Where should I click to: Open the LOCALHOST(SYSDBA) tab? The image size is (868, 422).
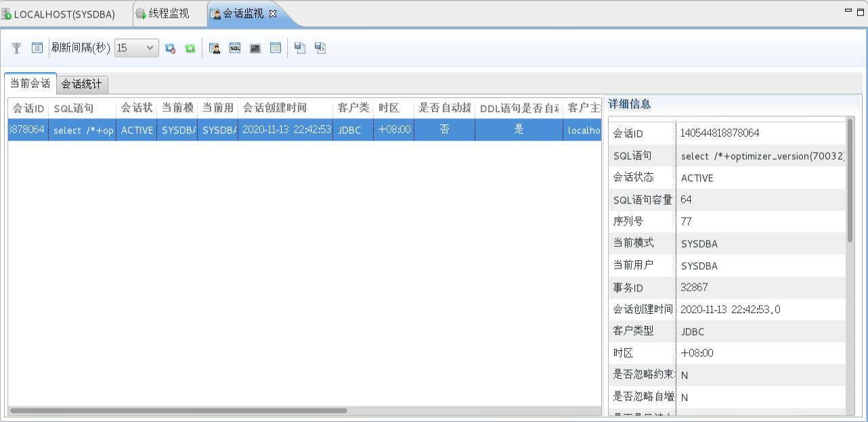[x=64, y=13]
